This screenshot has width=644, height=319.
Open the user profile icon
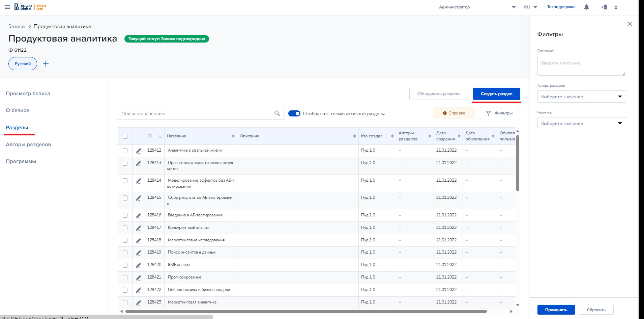(616, 7)
